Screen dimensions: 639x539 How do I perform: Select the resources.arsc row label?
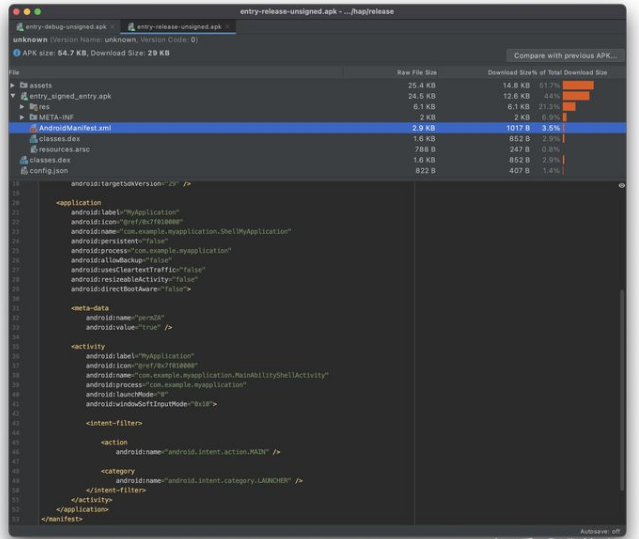click(x=64, y=149)
